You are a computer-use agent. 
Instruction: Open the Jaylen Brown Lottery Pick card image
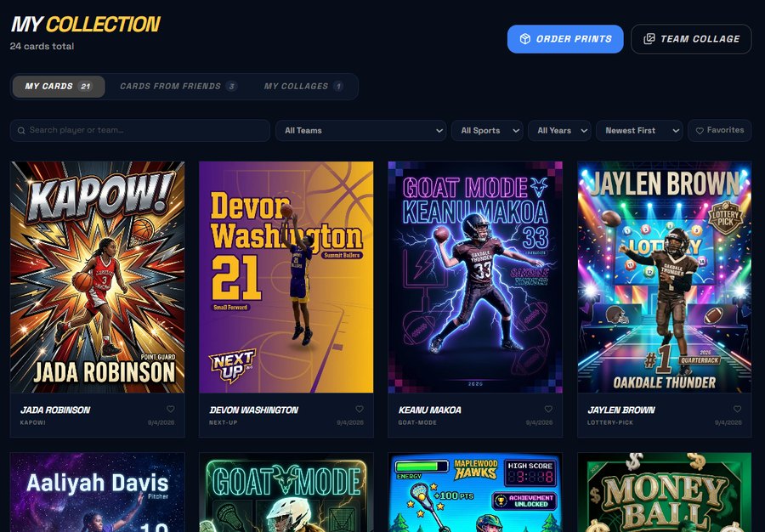coord(665,277)
